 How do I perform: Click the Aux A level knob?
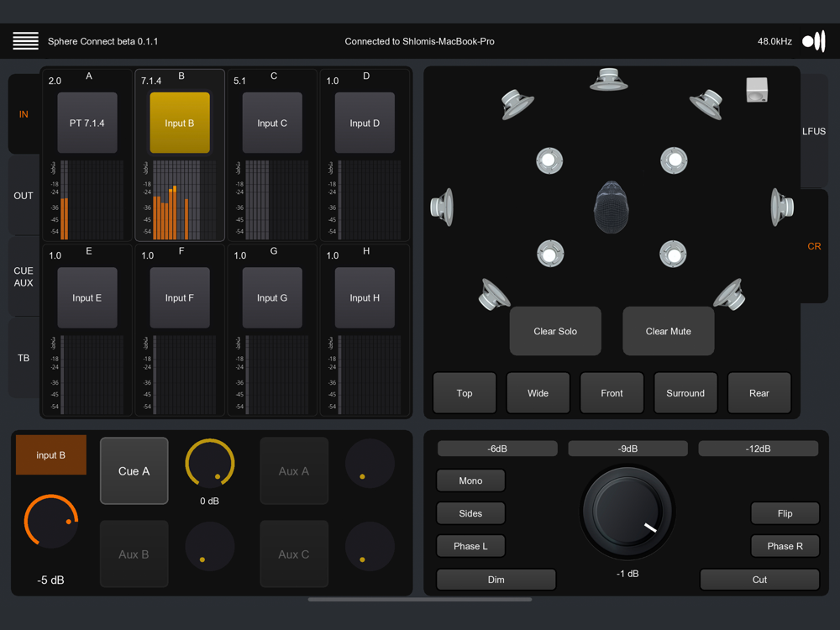370,464
